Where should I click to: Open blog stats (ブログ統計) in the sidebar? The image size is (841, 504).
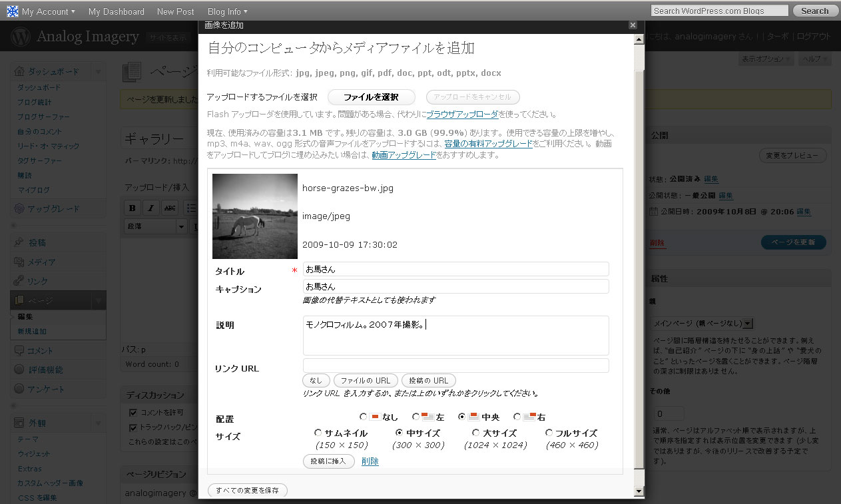34,102
